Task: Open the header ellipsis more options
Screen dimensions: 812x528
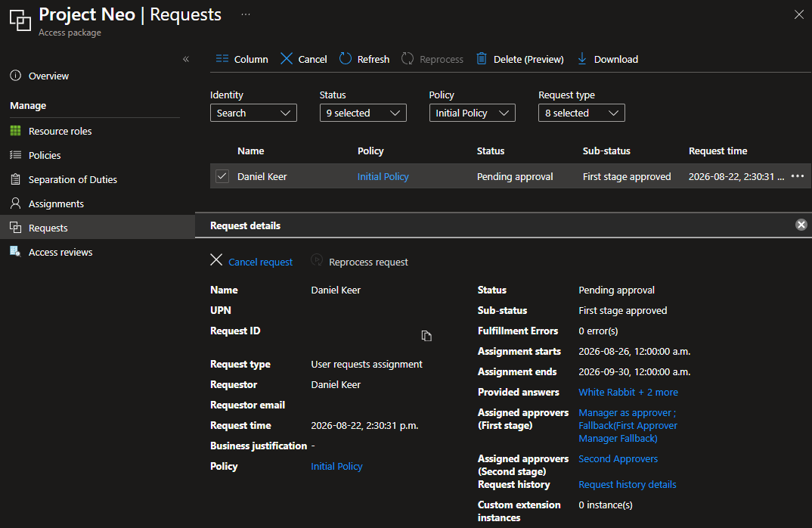Action: coord(246,14)
